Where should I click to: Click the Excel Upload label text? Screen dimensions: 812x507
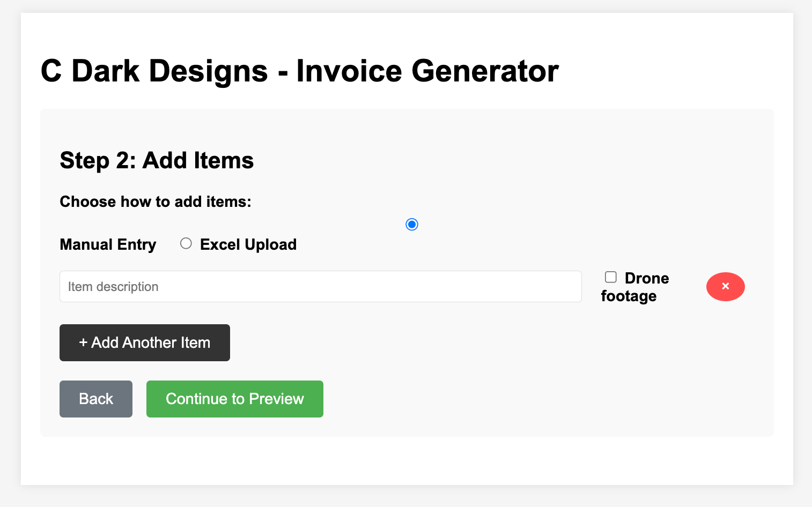pyautogui.click(x=248, y=244)
